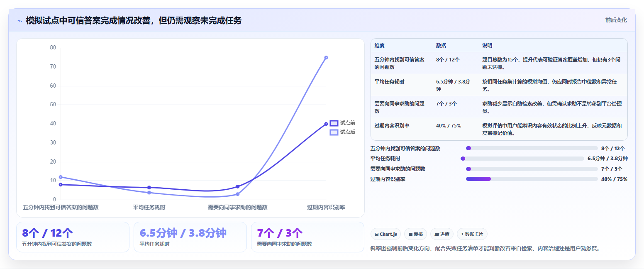Click the panel title 模拟试点中可信答案完成情况改善
Image resolution: width=644 pixels, height=269 pixels.
click(134, 21)
